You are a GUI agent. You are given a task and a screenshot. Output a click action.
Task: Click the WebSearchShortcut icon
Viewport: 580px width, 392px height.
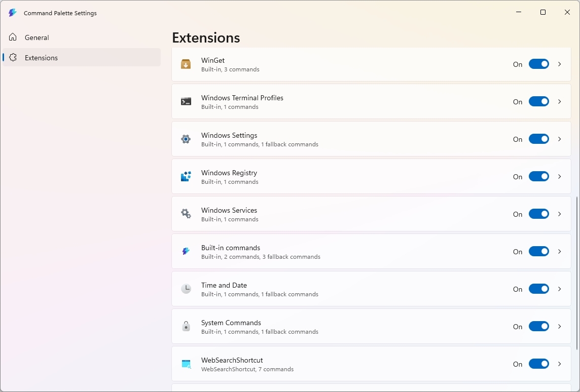point(186,364)
